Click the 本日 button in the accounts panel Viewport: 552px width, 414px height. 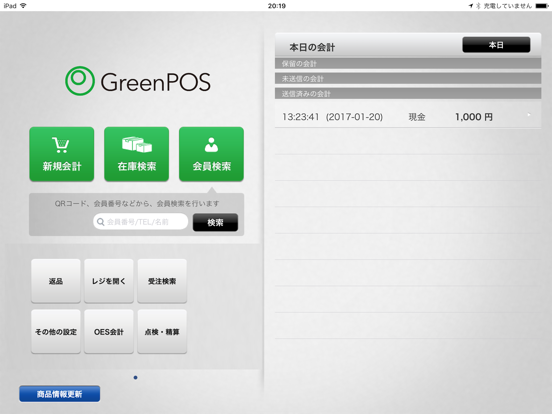496,45
